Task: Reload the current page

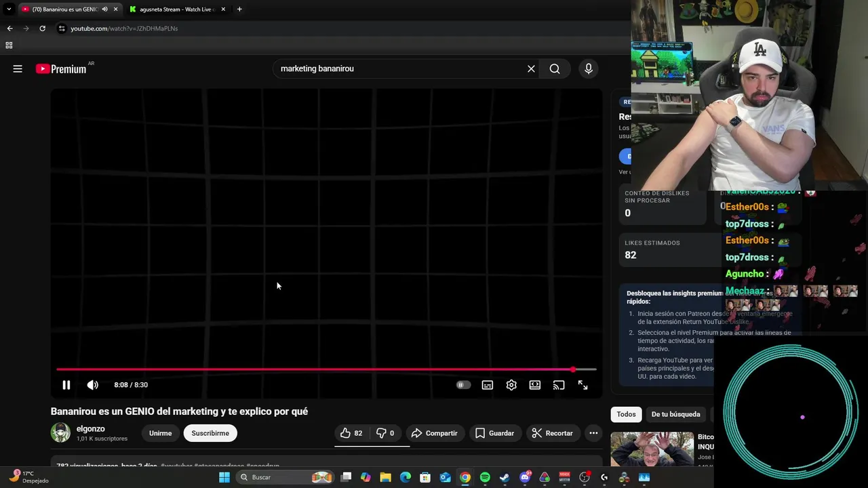Action: coord(42,28)
